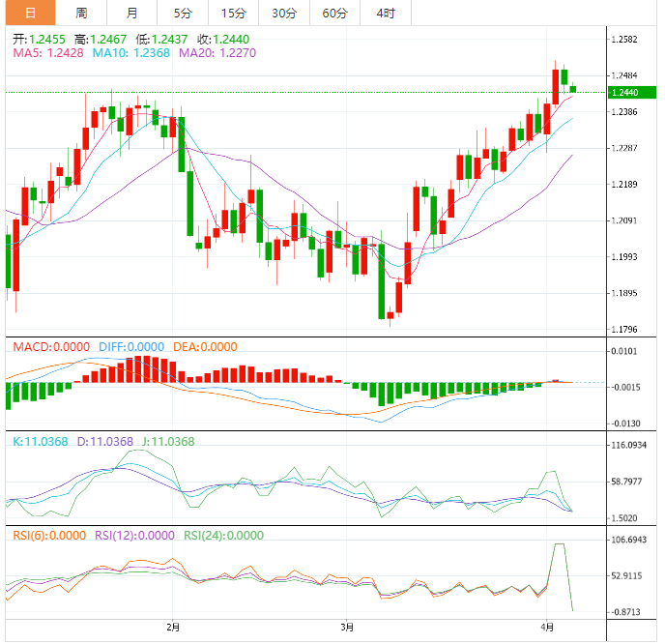Image resolution: width=665 pixels, height=644 pixels.
Task: Open the 15分 interval tab
Action: (233, 13)
